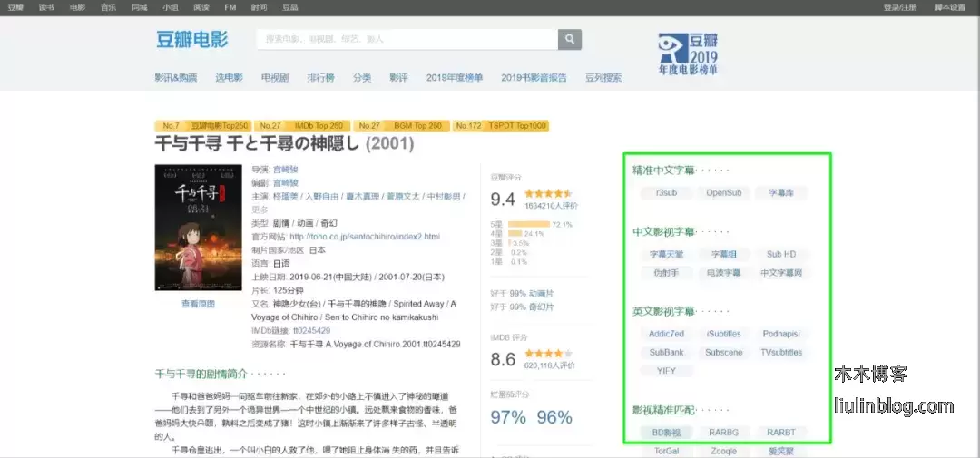Click the 5-star rating percentage bar
The width and height of the screenshot is (980, 458).
click(x=529, y=224)
